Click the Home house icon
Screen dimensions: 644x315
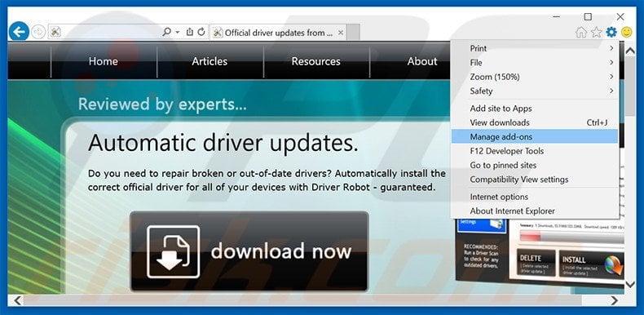pyautogui.click(x=580, y=32)
